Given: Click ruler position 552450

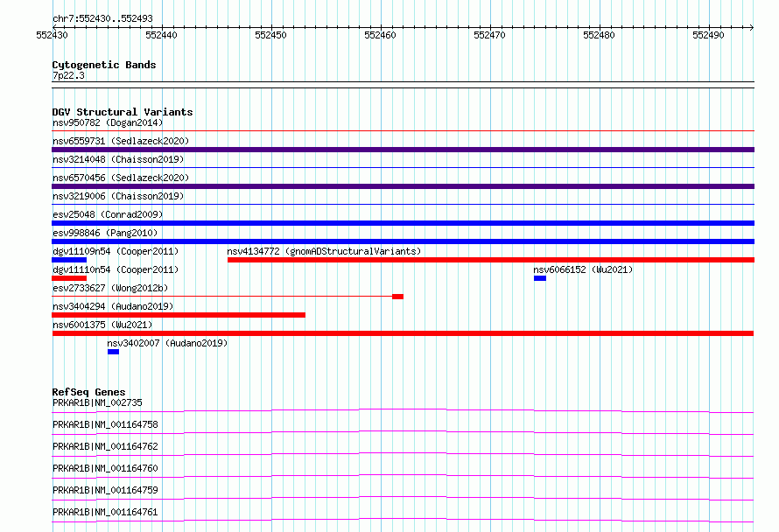Looking at the screenshot, I should 270,35.
